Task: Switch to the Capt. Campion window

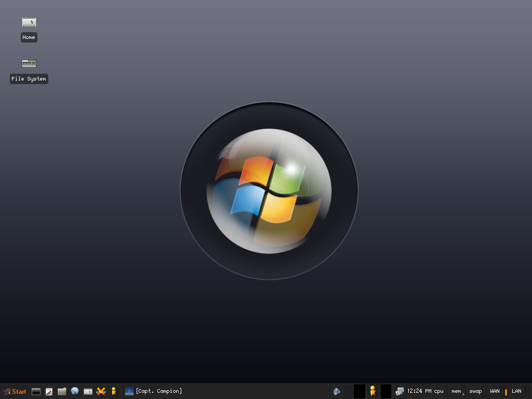Action: click(153, 391)
